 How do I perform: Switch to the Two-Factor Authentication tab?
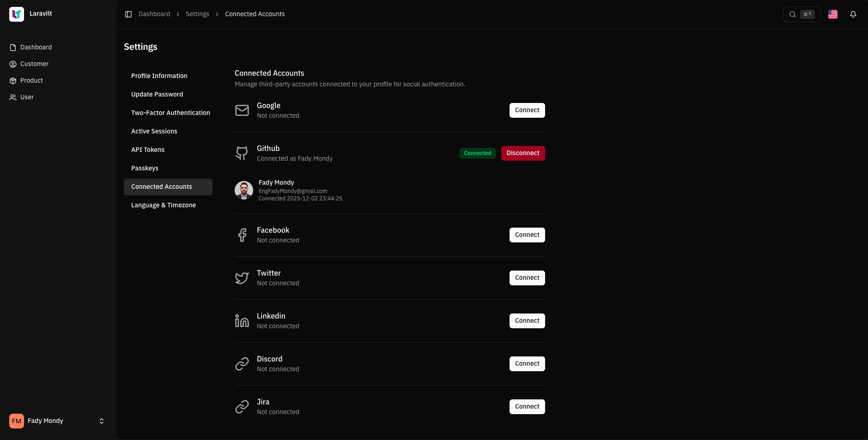tap(170, 113)
